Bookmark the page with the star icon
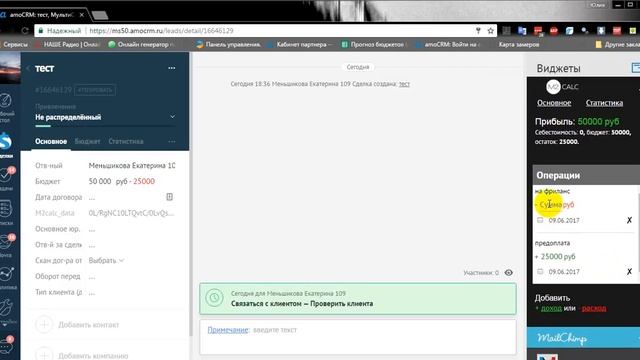 coord(491,31)
